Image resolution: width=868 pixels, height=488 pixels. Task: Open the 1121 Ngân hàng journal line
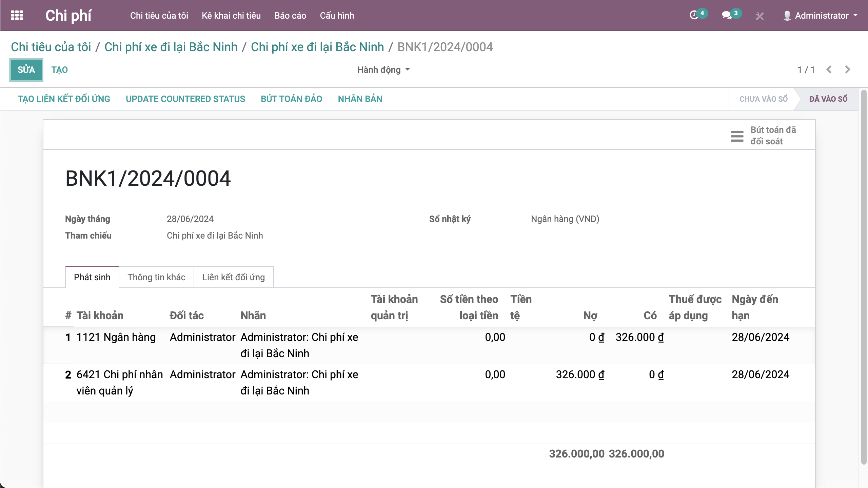116,338
